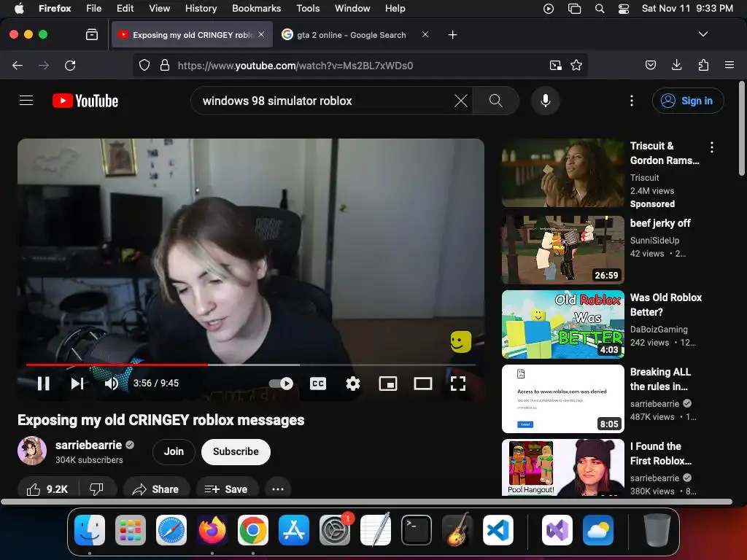The height and width of the screenshot is (560, 747).
Task: Bookmark this page with the star icon
Action: [576, 65]
